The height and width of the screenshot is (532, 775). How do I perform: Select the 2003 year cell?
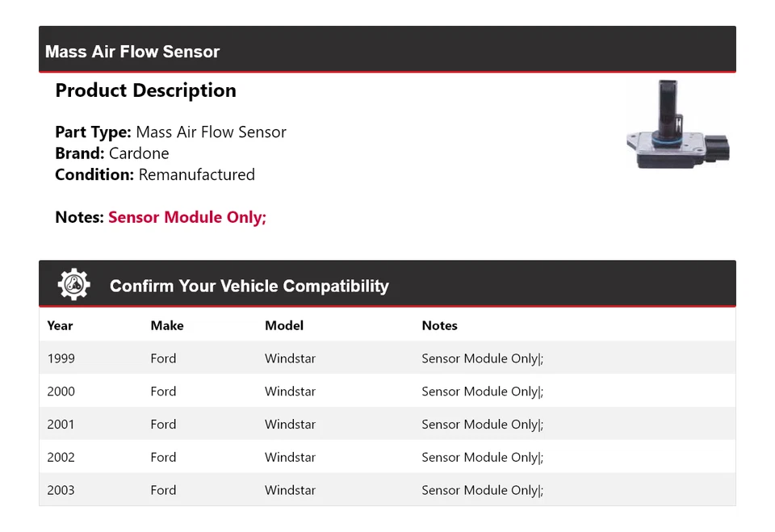click(x=61, y=490)
